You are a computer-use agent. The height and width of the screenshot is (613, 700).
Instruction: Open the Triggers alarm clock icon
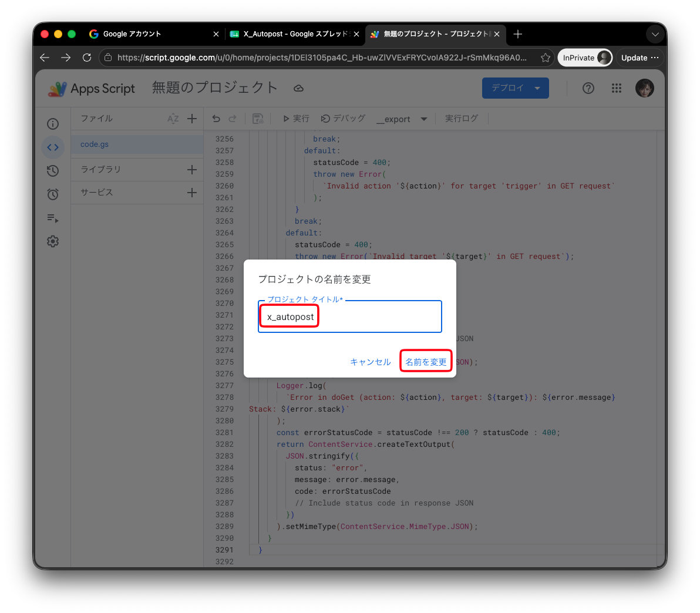pyautogui.click(x=53, y=194)
